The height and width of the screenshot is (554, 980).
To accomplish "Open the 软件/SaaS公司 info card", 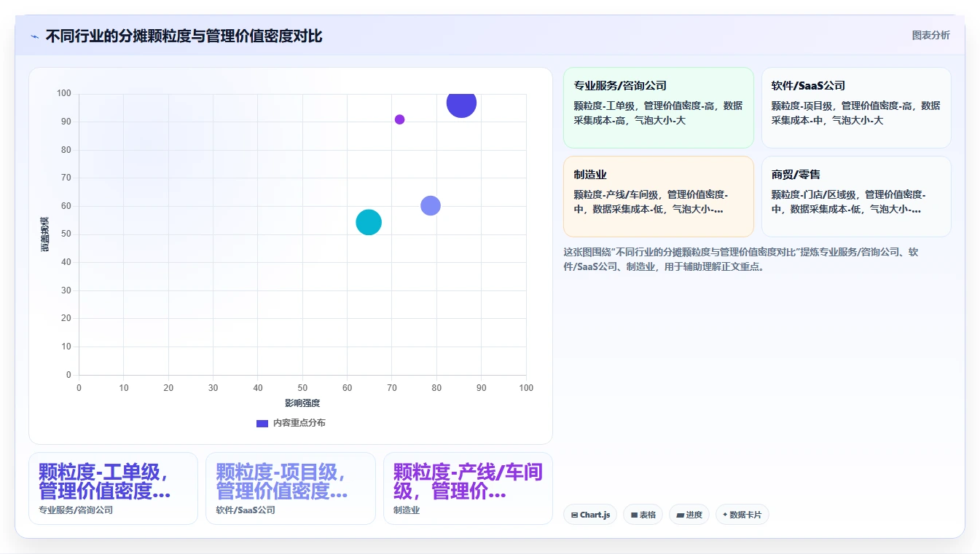I will click(856, 108).
